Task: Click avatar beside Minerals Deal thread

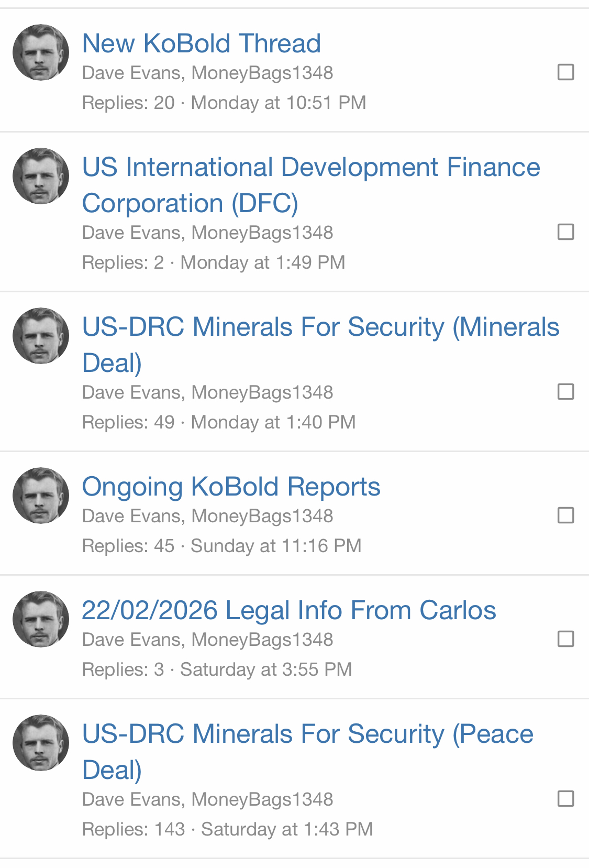Action: pyautogui.click(x=41, y=336)
